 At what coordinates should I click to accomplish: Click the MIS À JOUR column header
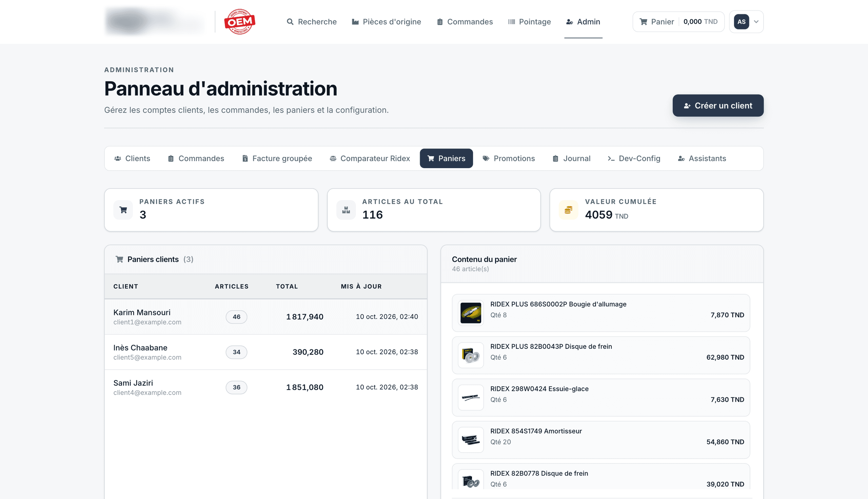[x=361, y=286]
